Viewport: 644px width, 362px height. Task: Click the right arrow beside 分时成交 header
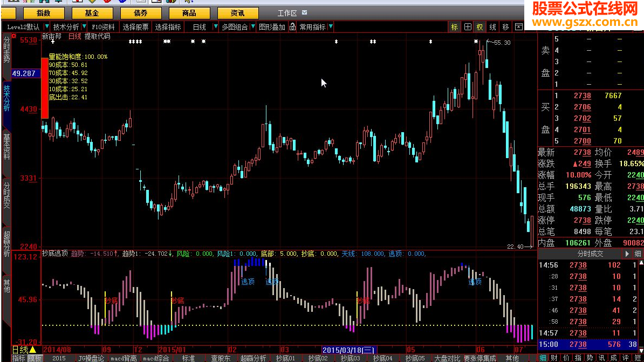click(627, 254)
